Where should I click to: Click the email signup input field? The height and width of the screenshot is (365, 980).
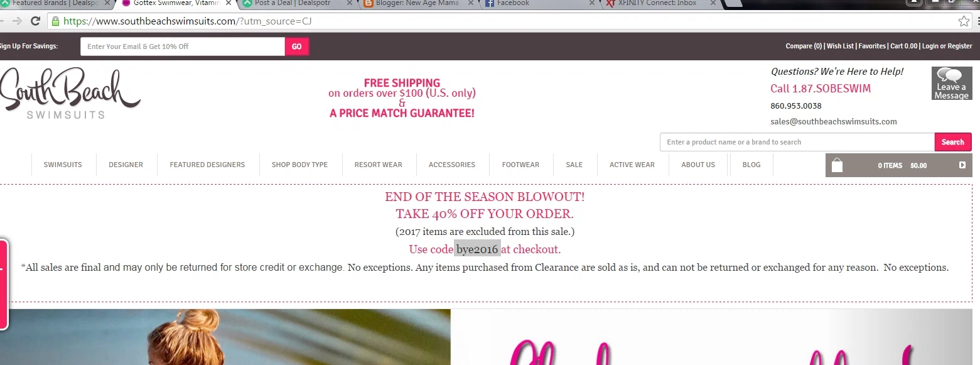click(x=183, y=46)
